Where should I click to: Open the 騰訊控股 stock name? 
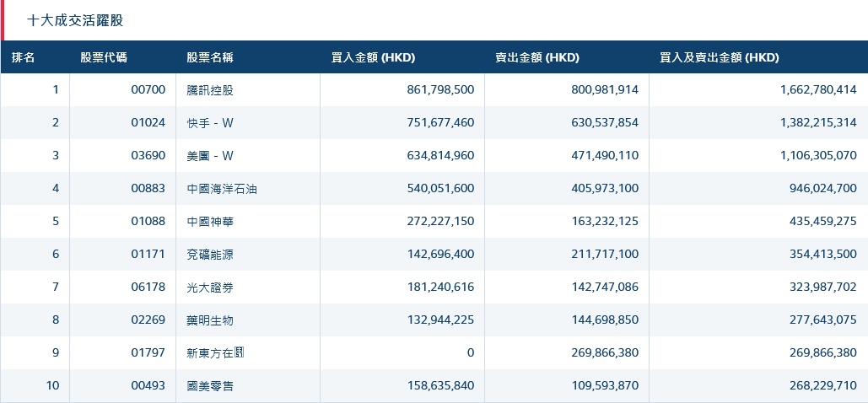210,90
